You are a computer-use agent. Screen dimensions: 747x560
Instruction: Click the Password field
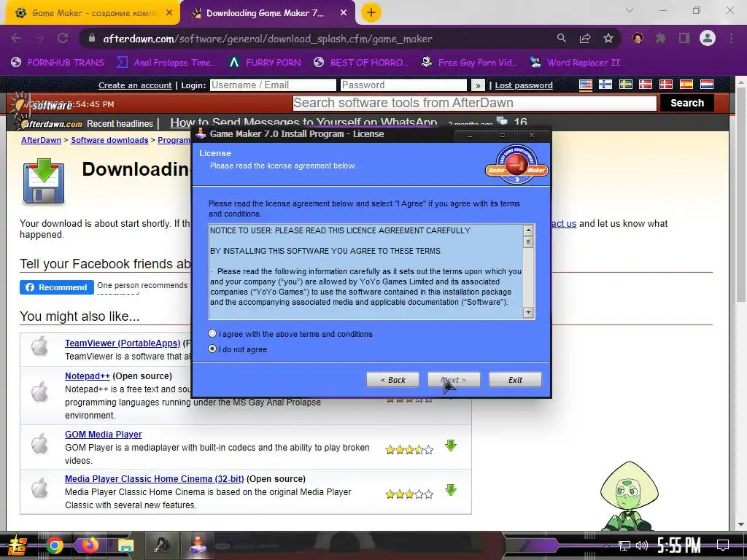coord(403,85)
